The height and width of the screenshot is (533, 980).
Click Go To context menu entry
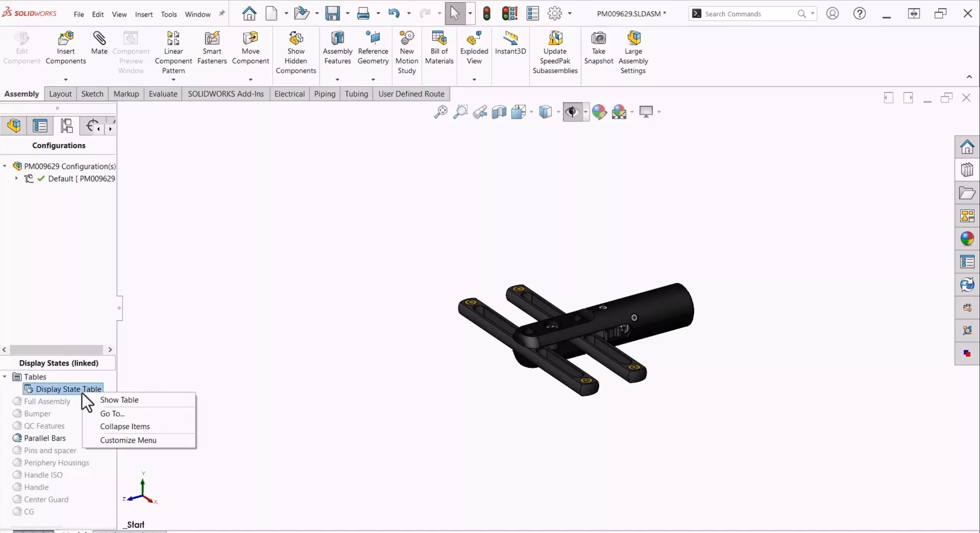[112, 413]
